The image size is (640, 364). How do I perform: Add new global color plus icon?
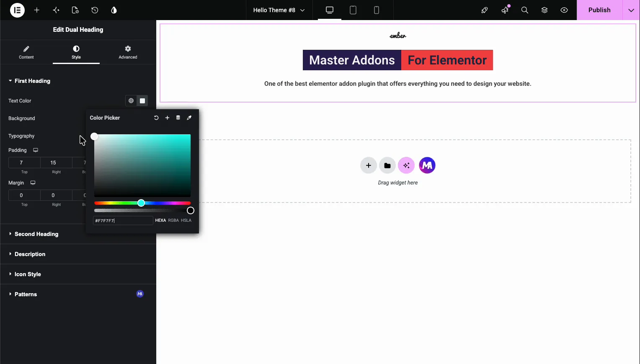tap(167, 118)
